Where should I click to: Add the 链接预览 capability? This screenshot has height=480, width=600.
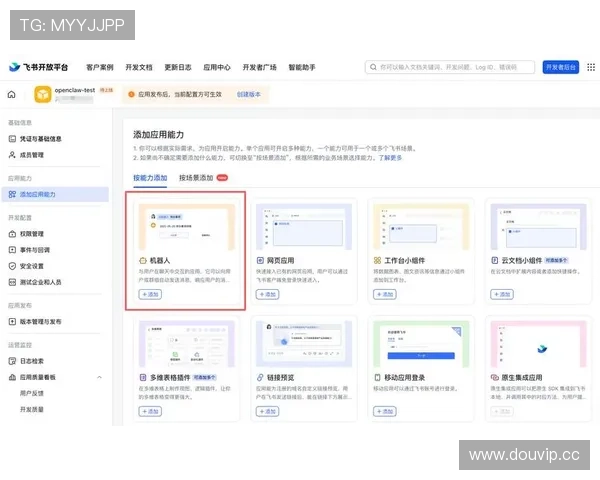[x=267, y=411]
